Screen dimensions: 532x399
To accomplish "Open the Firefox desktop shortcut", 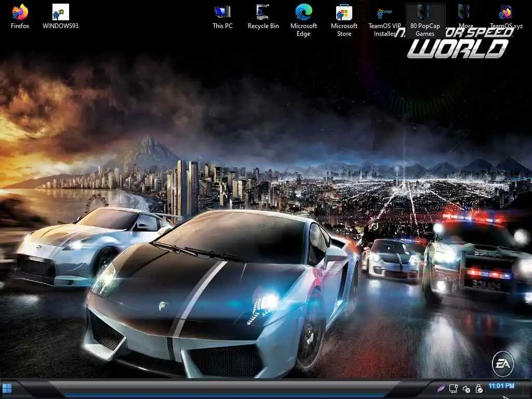I will 20,16.
